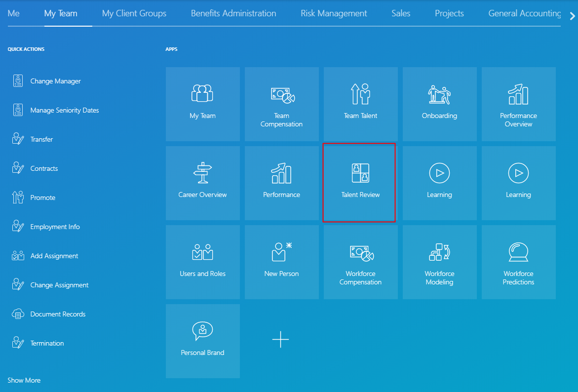The width and height of the screenshot is (578, 392).
Task: Launch Performance Overview
Action: coord(518,104)
